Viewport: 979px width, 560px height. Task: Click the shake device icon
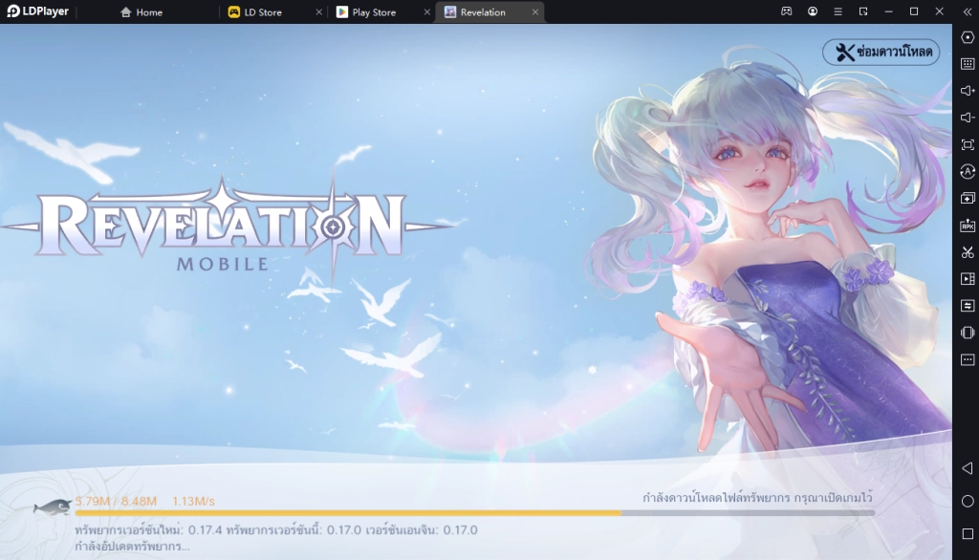click(x=968, y=333)
